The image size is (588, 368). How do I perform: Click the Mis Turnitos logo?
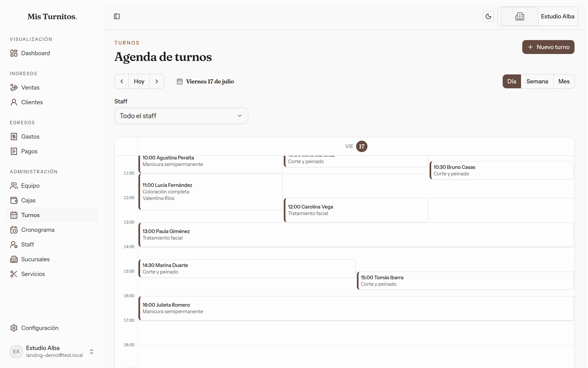click(x=52, y=17)
